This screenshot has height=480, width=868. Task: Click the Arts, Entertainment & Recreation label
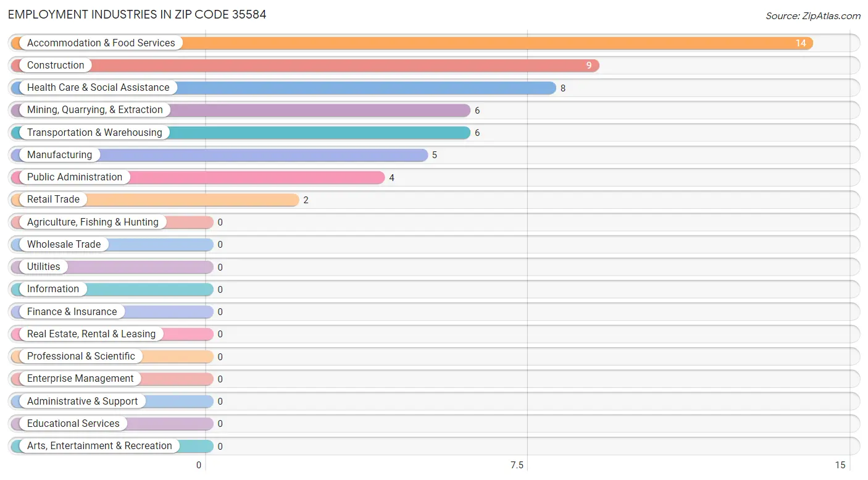click(x=99, y=445)
